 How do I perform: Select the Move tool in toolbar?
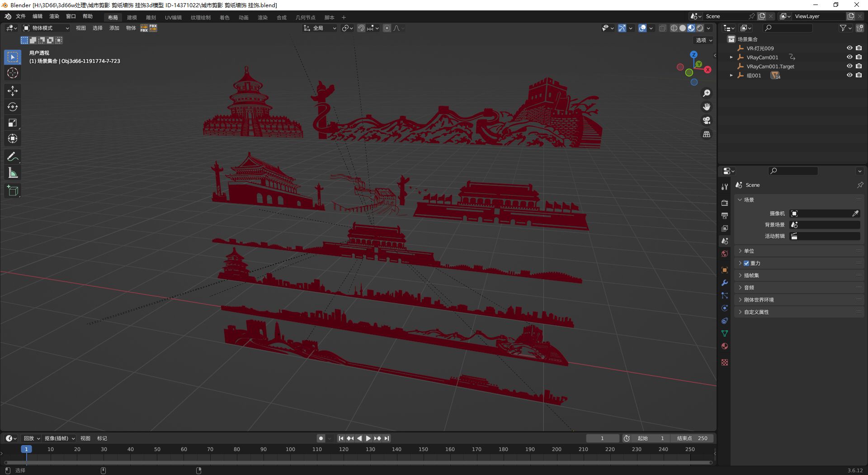13,91
